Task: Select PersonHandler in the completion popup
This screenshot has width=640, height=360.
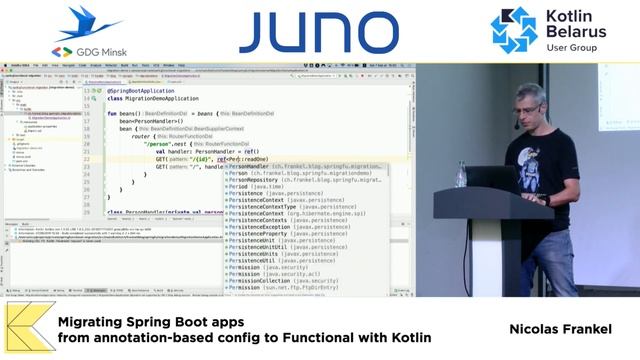Action: pyautogui.click(x=305, y=166)
